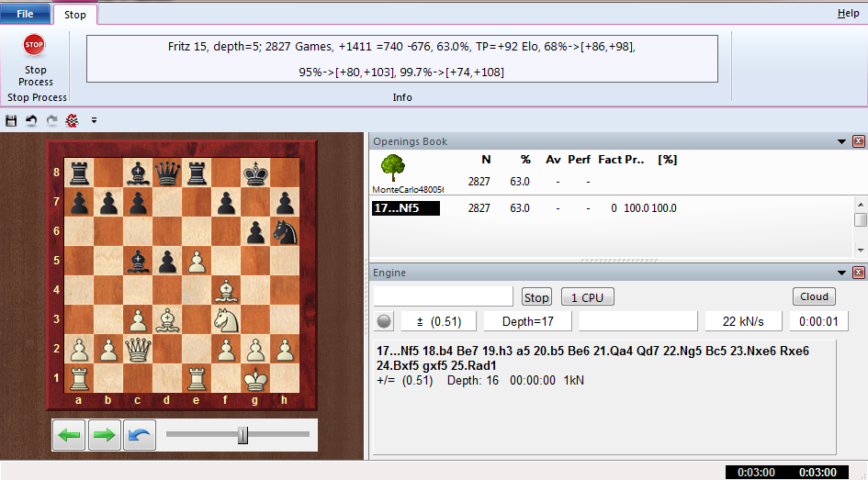Screen dimensions: 868x480
Task: Click the MonteCarlo opening book tree icon
Action: pos(393,168)
